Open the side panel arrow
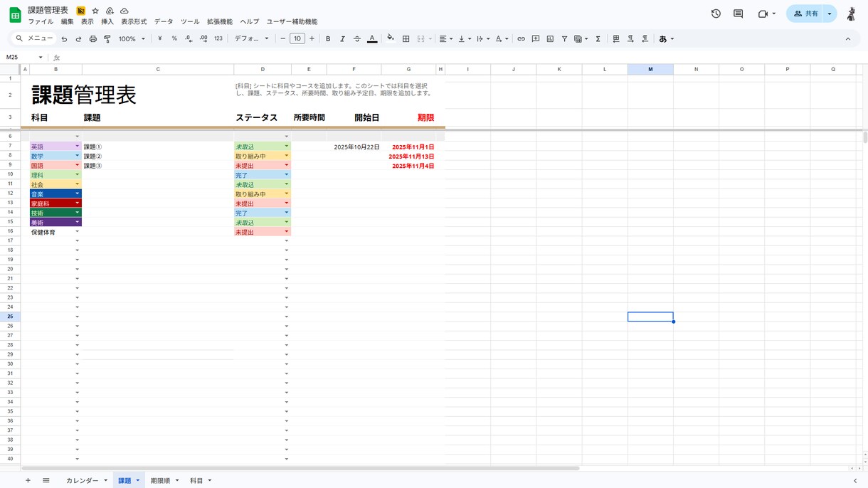The height and width of the screenshot is (488, 868). point(855,481)
